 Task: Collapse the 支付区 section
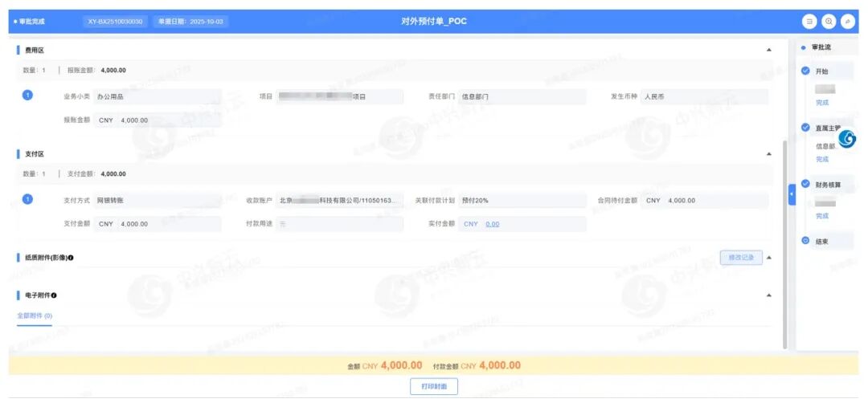pos(768,153)
